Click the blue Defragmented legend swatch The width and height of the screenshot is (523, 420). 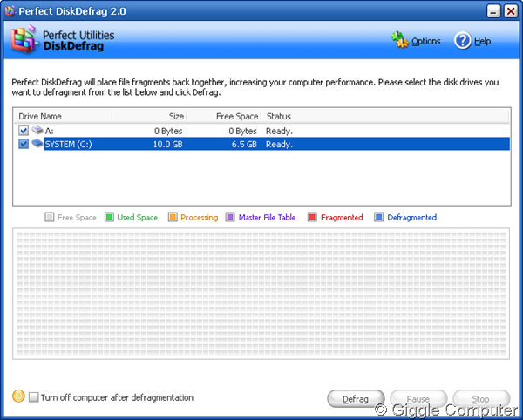click(x=378, y=217)
